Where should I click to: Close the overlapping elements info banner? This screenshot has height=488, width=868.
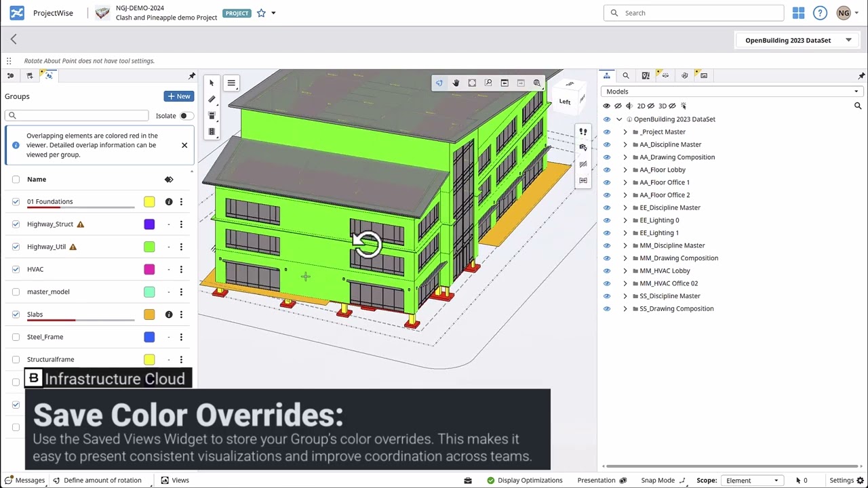click(184, 145)
